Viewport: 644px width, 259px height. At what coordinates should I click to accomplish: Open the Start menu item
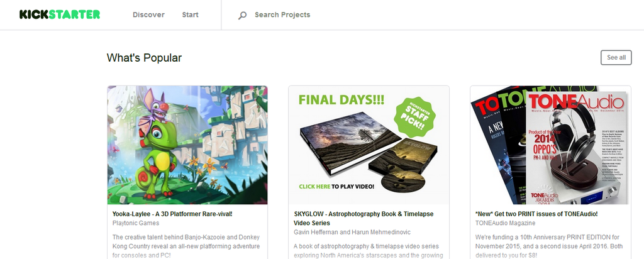190,15
